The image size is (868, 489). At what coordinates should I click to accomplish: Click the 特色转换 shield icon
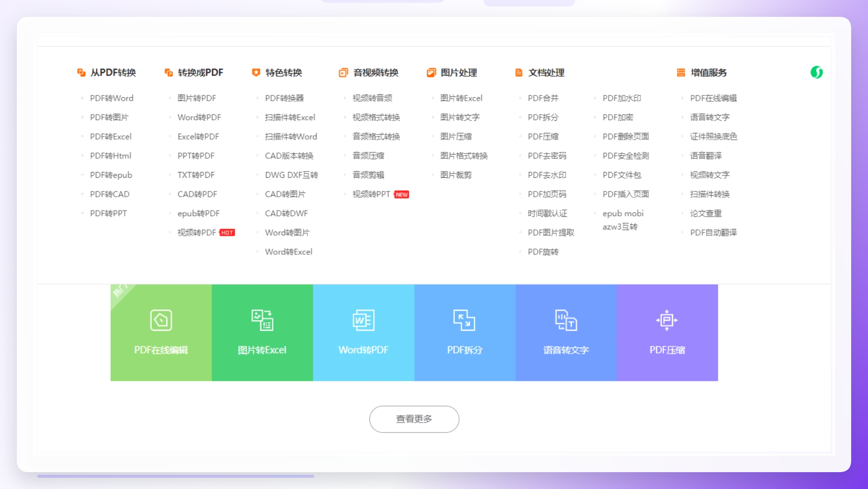[256, 73]
